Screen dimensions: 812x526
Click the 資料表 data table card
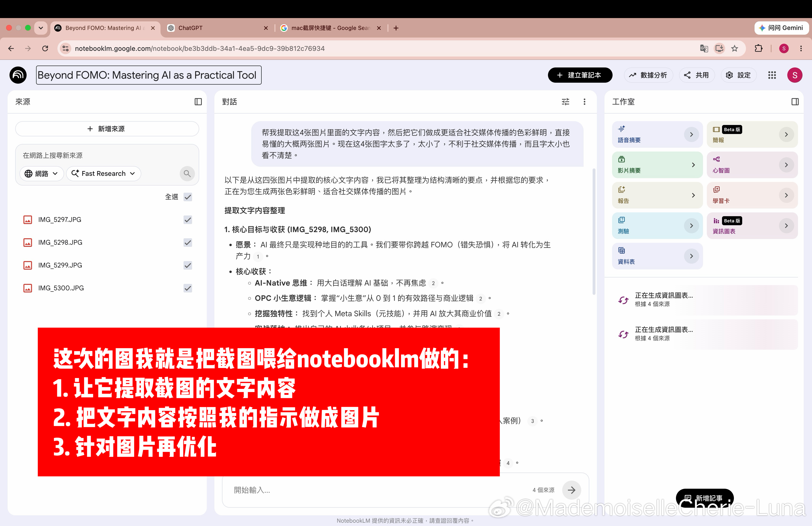click(x=657, y=256)
